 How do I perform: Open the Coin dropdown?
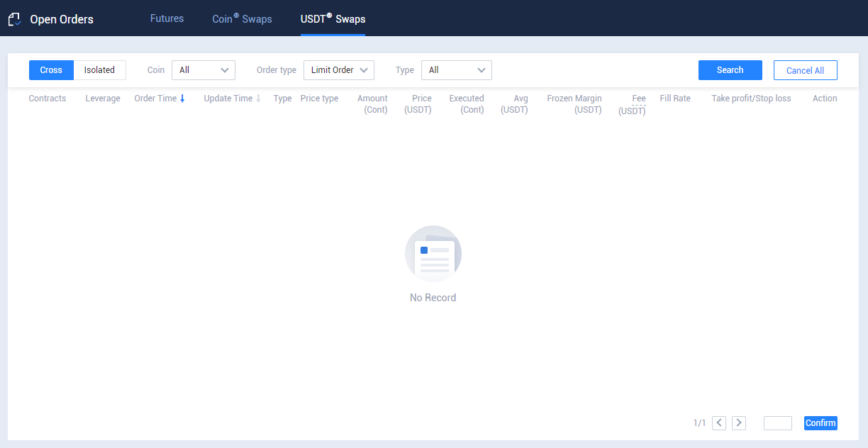(x=204, y=70)
